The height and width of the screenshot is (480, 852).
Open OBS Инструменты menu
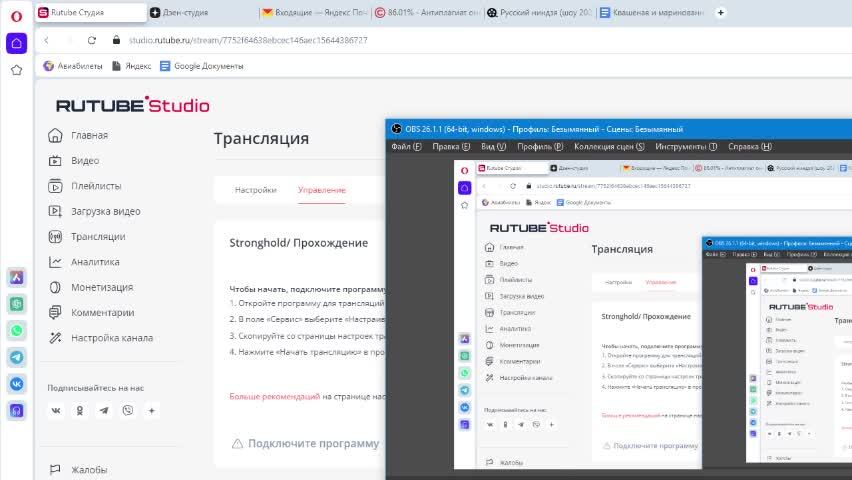click(x=686, y=146)
